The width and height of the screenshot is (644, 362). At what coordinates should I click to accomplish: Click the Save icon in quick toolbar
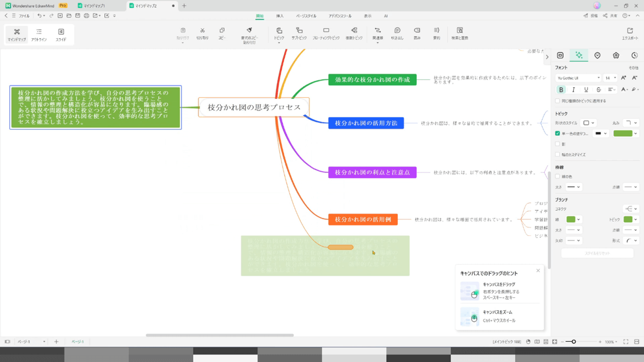pos(77,16)
